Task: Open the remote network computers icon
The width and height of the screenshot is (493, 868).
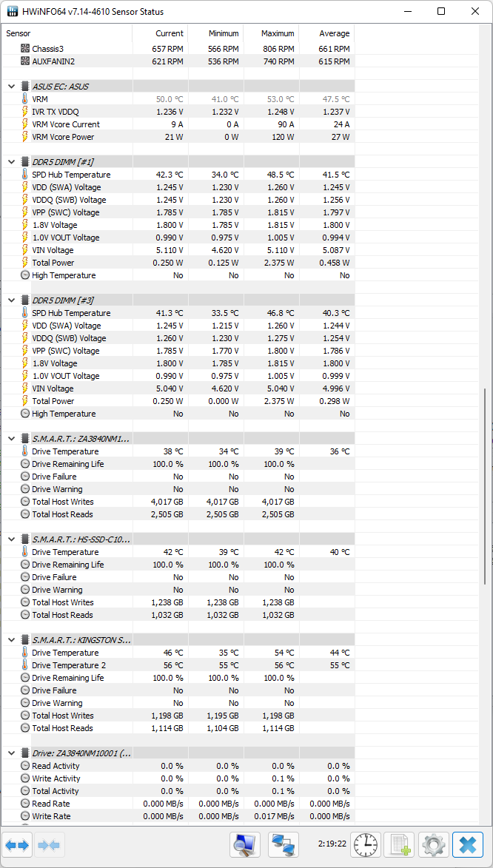Action: (x=283, y=845)
